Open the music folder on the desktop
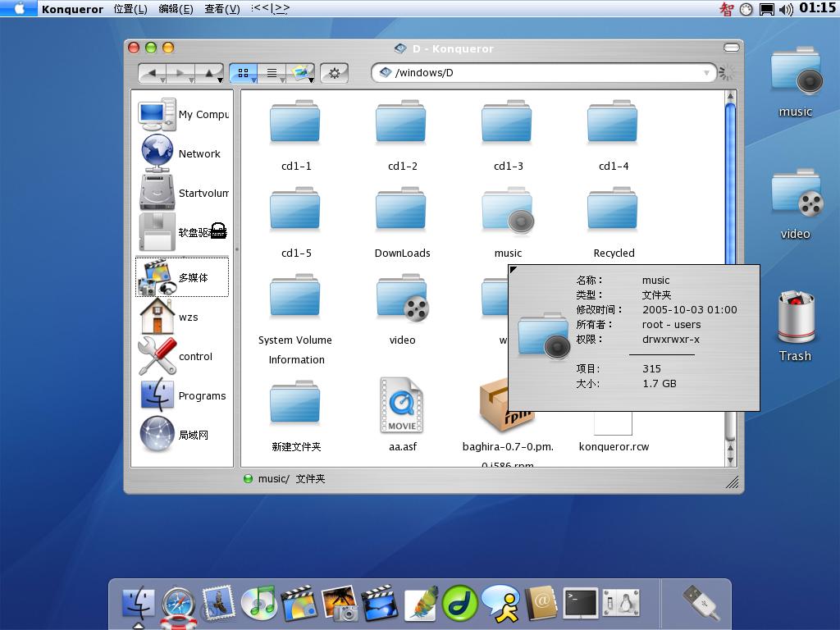This screenshot has height=630, width=840. (x=795, y=82)
